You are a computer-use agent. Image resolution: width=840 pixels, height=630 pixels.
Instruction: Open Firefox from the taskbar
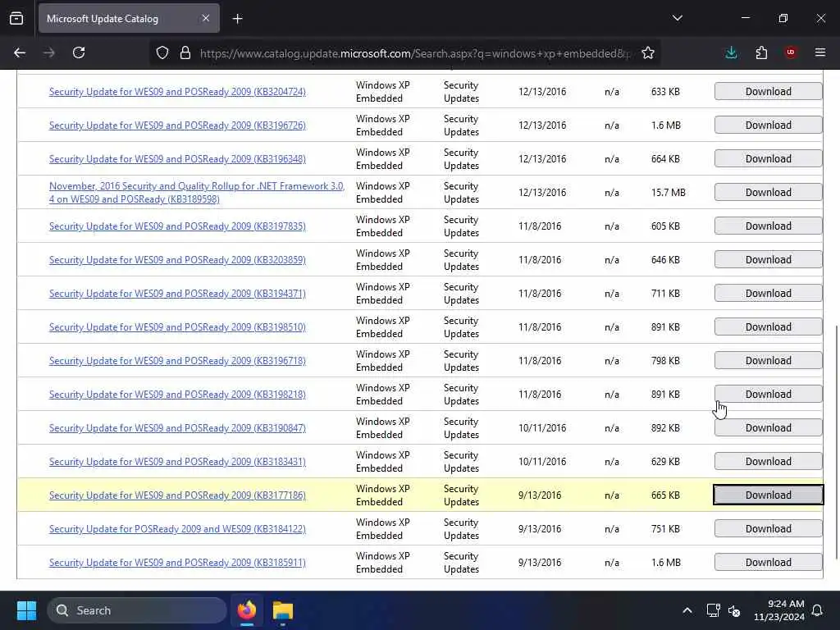click(247, 610)
